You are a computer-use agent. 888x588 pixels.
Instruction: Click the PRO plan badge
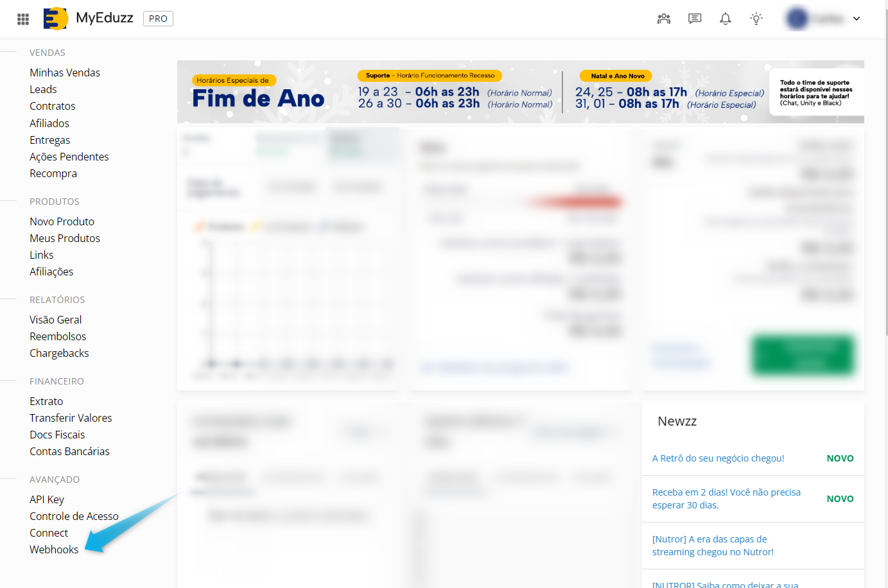click(x=158, y=19)
